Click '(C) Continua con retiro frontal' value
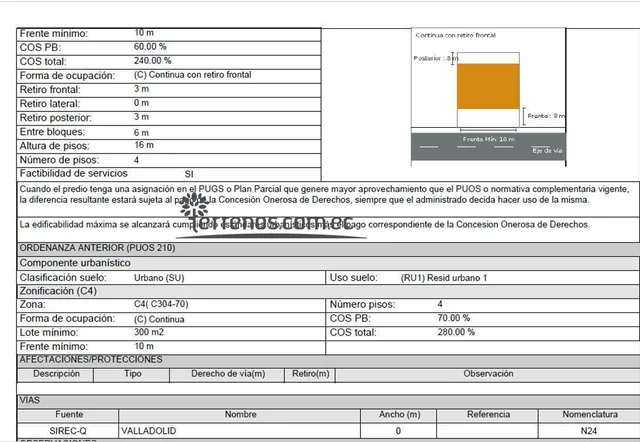The width and height of the screenshot is (640, 442). pyautogui.click(x=192, y=75)
